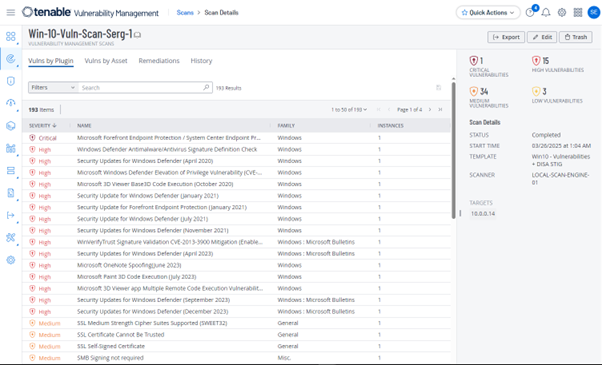Expand the 1 to 50 of 193 range selector

349,110
